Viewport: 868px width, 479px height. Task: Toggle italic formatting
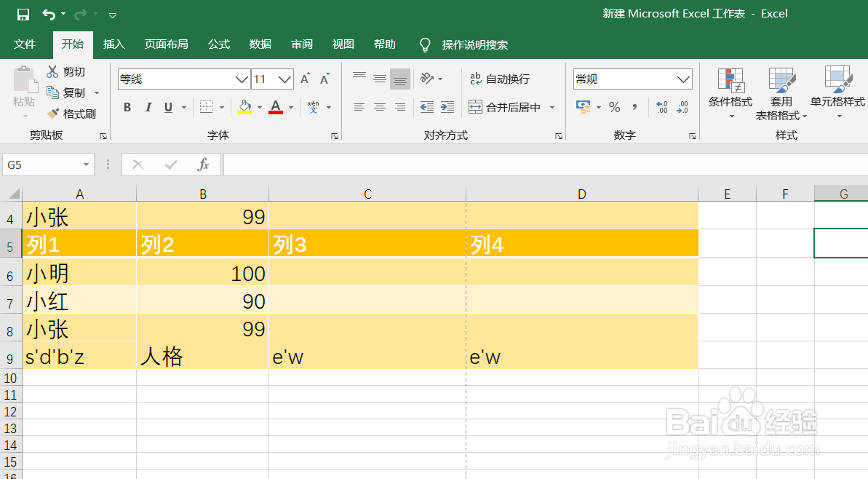148,108
